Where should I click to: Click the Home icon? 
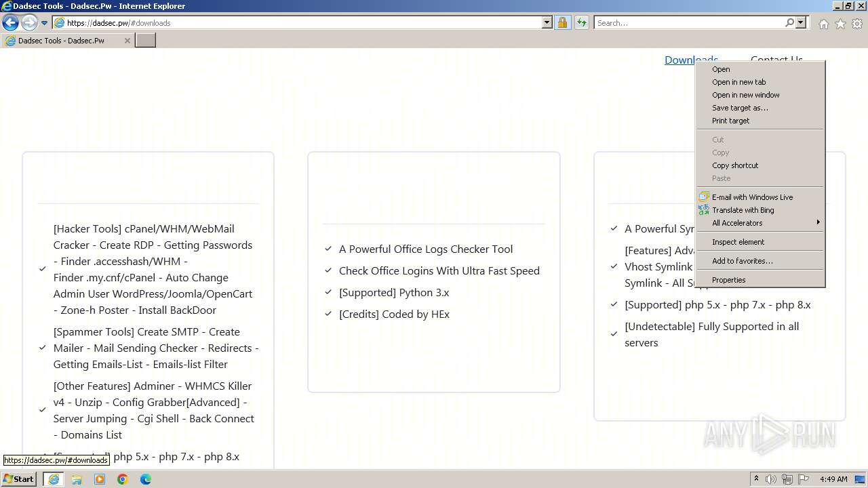(x=823, y=24)
